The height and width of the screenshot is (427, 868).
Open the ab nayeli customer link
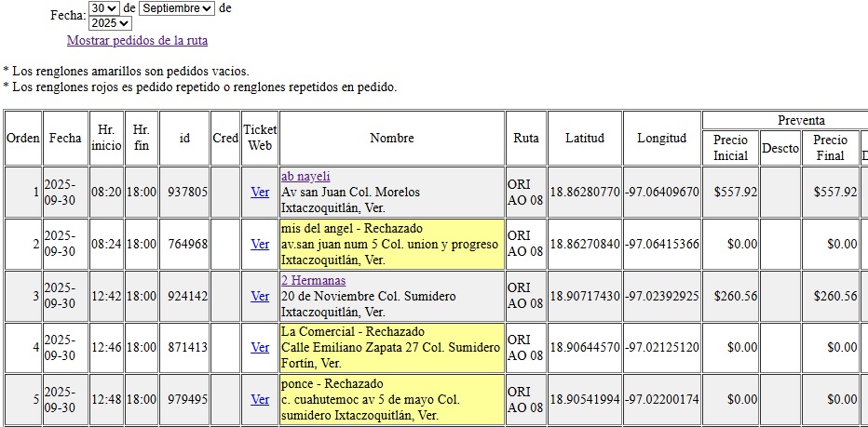(x=305, y=177)
